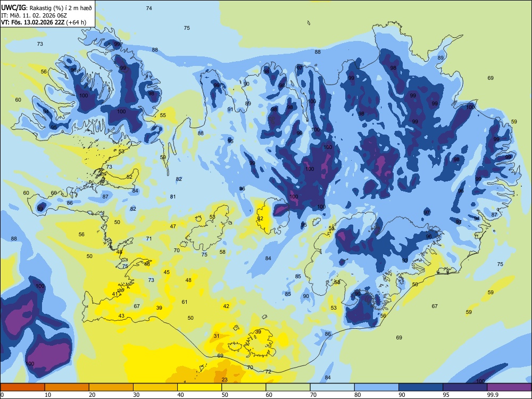Click the humidity value '91' on the map
This screenshot has width=532, height=399.
(x=230, y=109)
